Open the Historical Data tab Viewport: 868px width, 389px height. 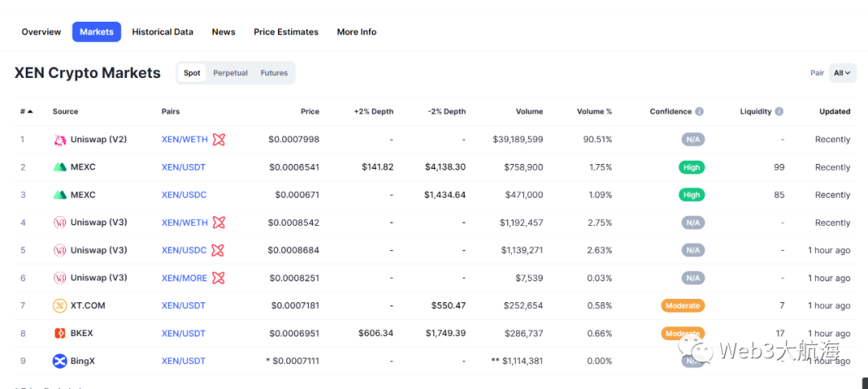pyautogui.click(x=162, y=31)
